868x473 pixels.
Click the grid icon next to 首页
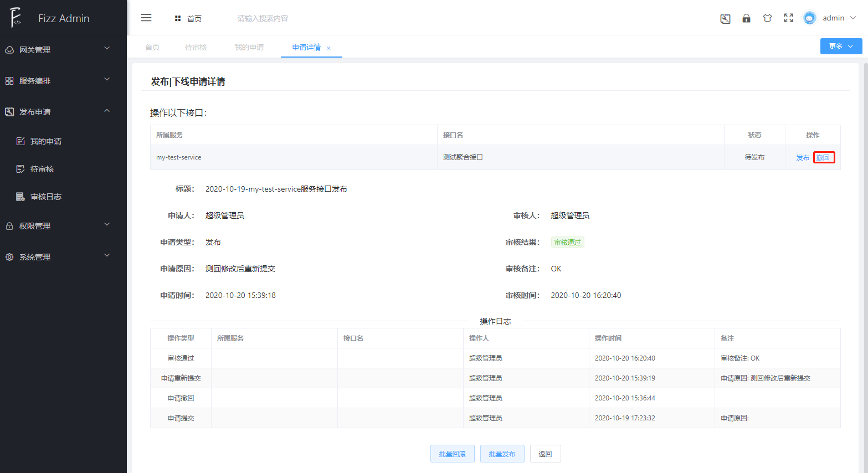pyautogui.click(x=177, y=18)
